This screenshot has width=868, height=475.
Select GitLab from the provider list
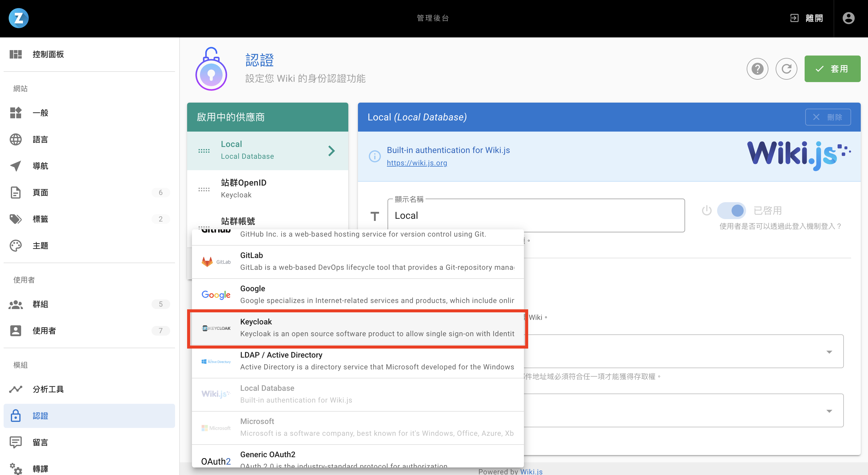(x=358, y=262)
